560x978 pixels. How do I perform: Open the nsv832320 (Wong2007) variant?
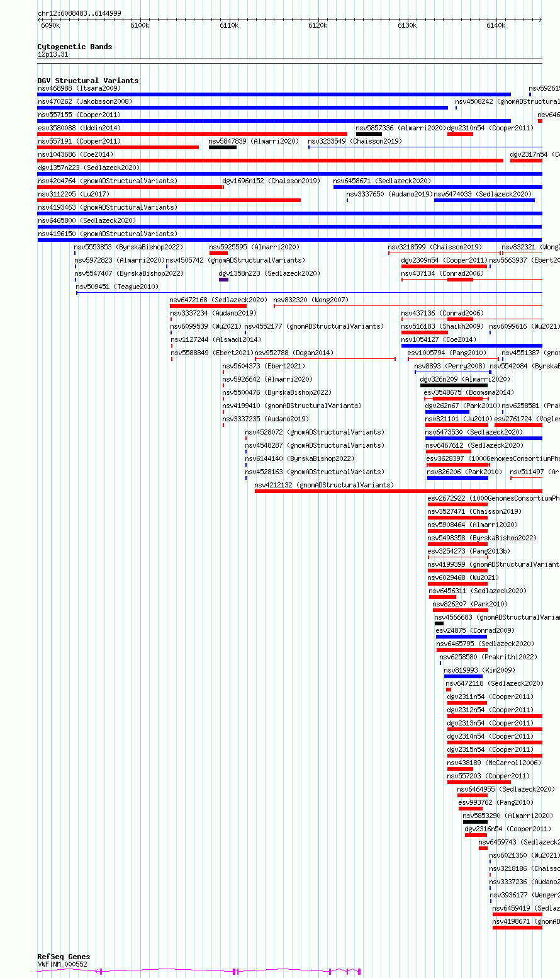[x=311, y=300]
